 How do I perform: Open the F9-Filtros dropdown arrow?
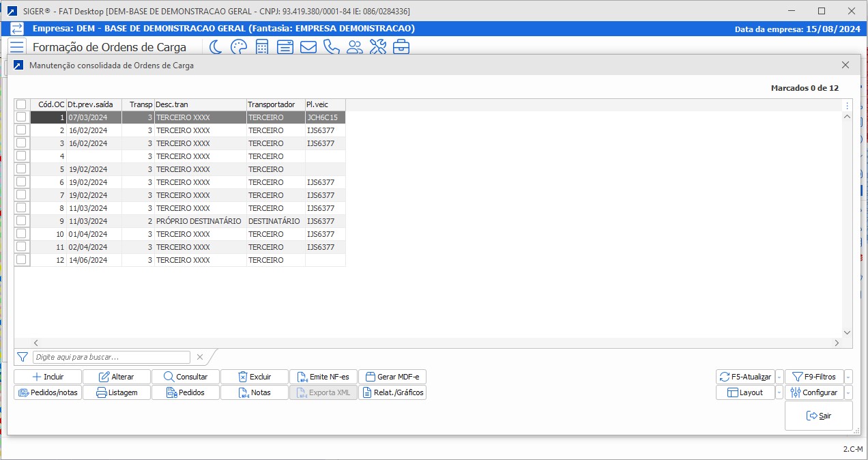pyautogui.click(x=848, y=377)
